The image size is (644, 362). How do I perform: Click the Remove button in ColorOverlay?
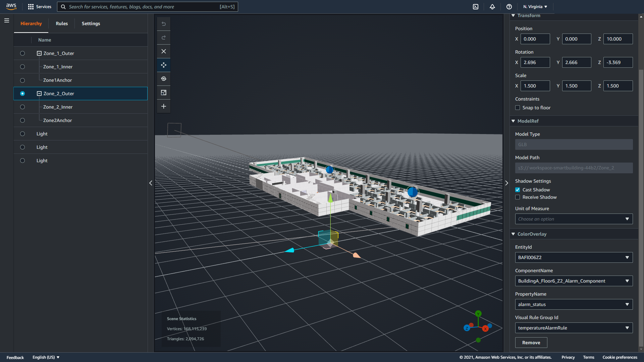[531, 343]
